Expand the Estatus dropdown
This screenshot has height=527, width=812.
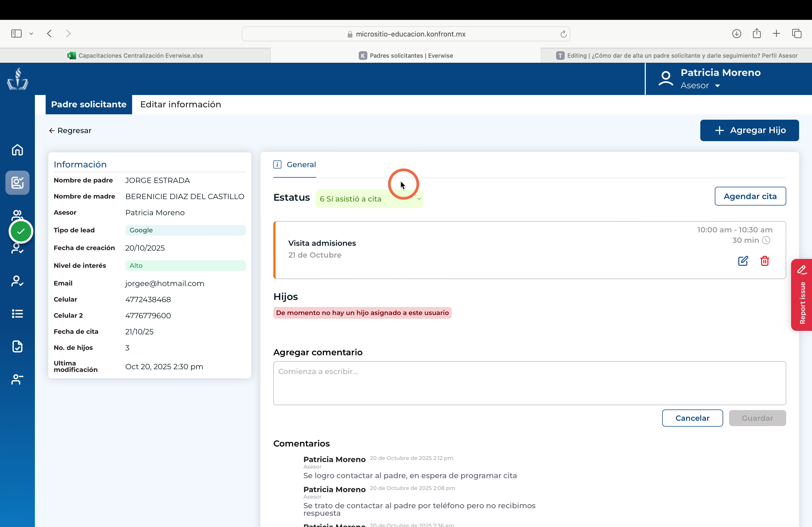(369, 199)
